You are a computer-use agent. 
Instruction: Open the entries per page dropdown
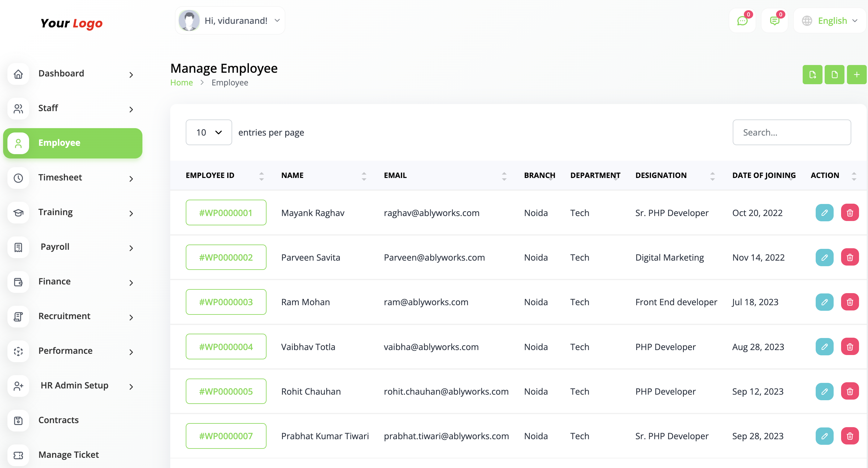208,132
